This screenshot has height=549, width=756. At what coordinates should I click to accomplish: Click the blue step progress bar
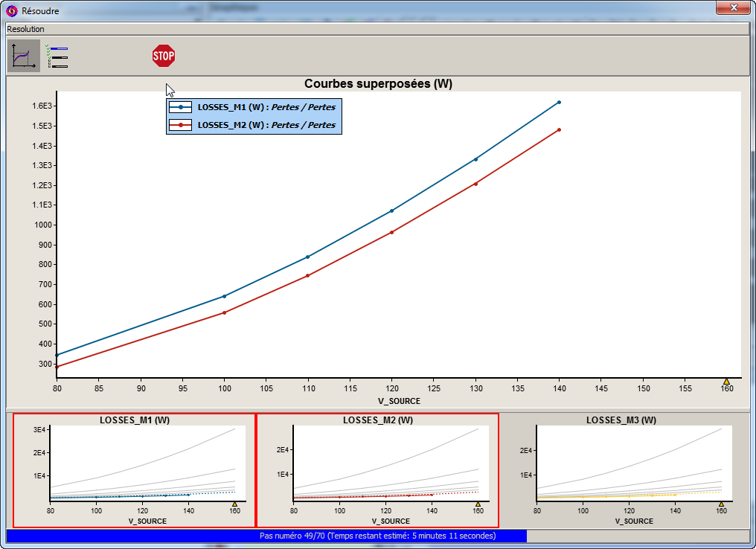pos(266,536)
